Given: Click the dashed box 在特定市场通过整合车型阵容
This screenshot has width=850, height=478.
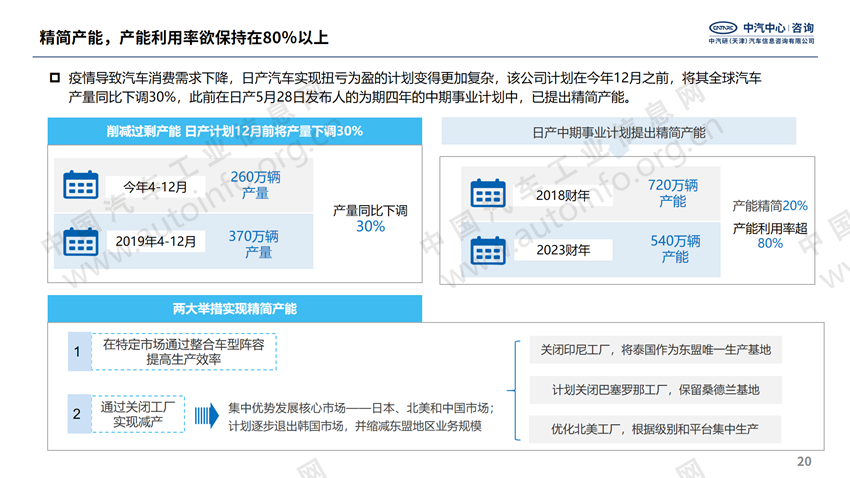Looking at the screenshot, I should [x=184, y=352].
